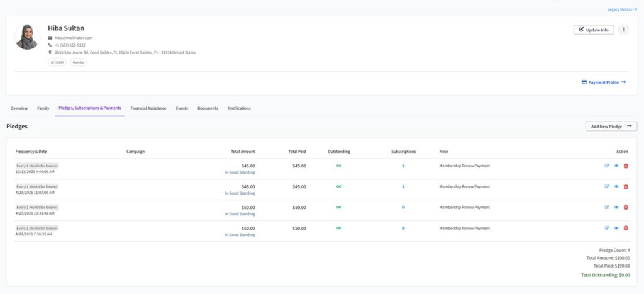This screenshot has height=294, width=644.
Task: Open the Financial Assistance tab
Action: 148,108
